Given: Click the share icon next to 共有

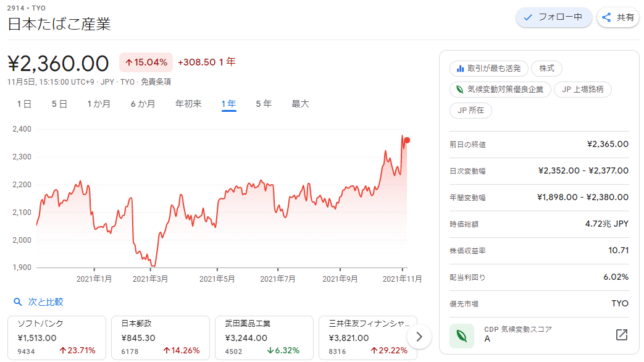Looking at the screenshot, I should click(x=606, y=17).
